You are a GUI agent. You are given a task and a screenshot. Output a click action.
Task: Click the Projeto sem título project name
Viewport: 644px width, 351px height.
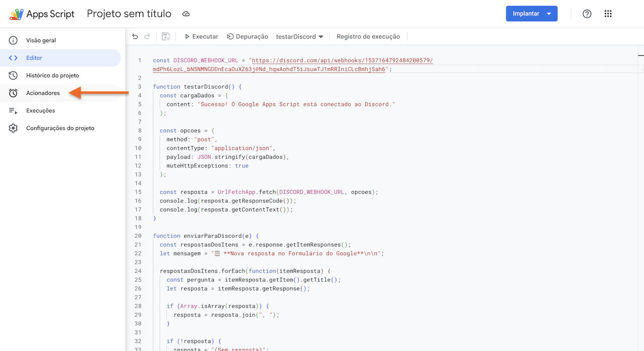coord(129,14)
